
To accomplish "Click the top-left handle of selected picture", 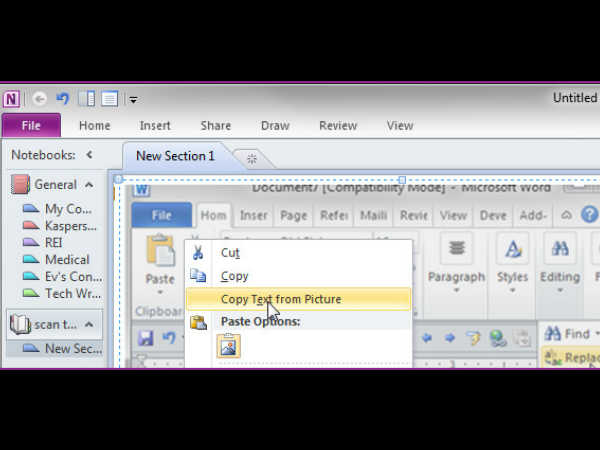I will [118, 179].
